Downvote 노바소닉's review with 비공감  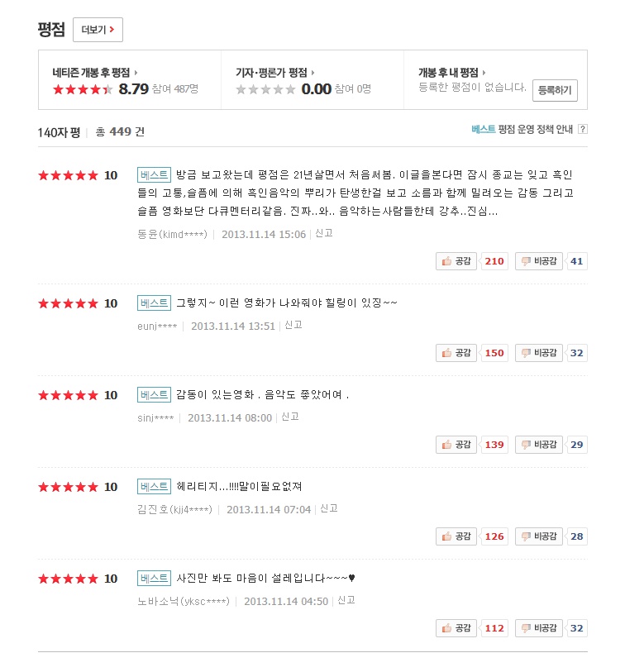[x=538, y=628]
